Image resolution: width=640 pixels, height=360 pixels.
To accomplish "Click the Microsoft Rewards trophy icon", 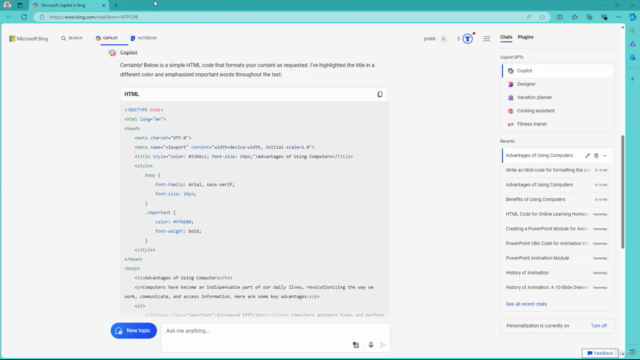I will [x=468, y=39].
